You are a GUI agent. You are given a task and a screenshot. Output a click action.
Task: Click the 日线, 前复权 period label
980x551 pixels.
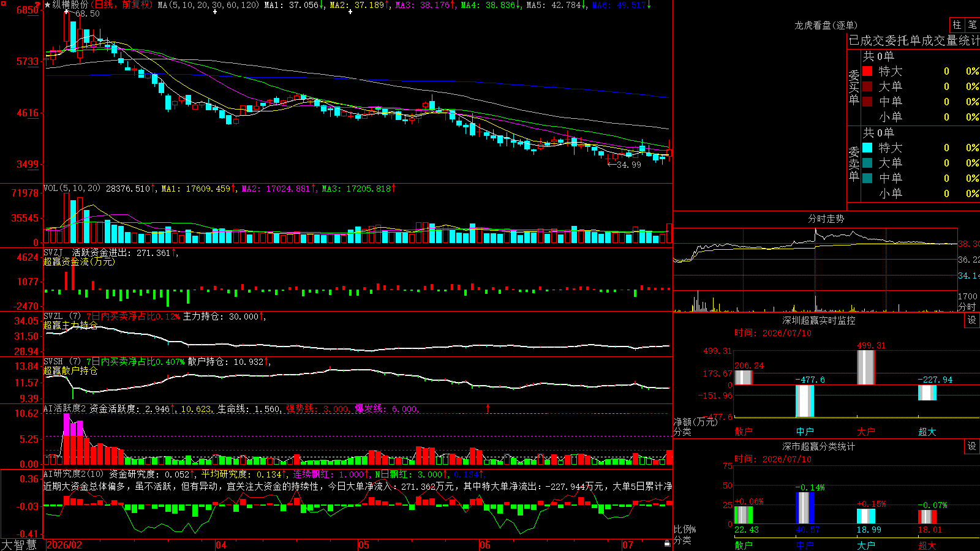[122, 5]
